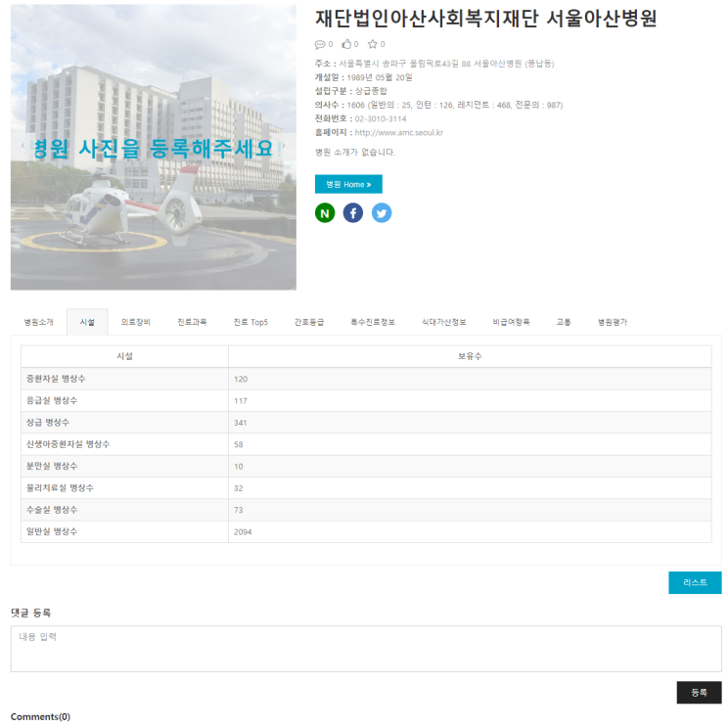The image size is (728, 728).
Task: Click the 응급실 병상수 row label
Action: pyautogui.click(x=52, y=400)
